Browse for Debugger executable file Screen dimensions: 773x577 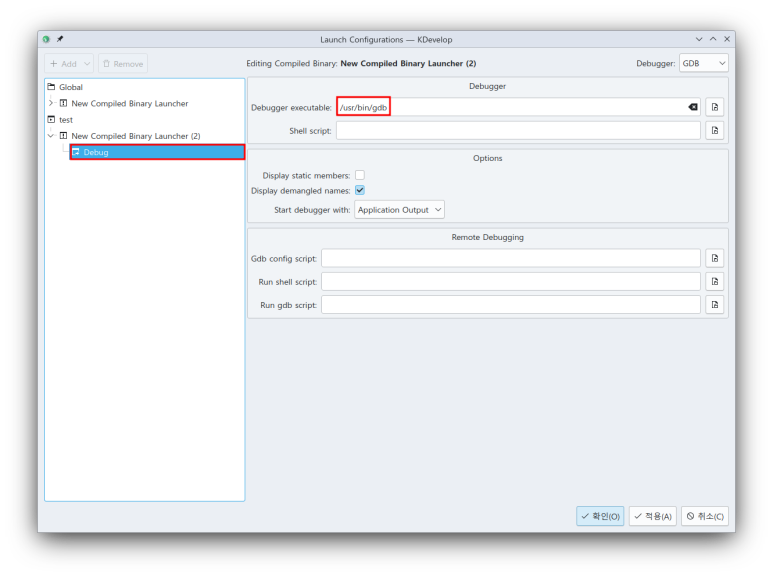point(714,107)
